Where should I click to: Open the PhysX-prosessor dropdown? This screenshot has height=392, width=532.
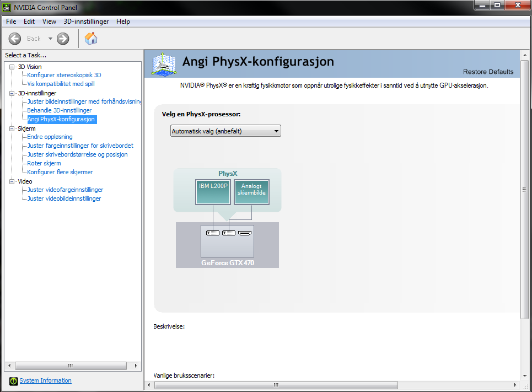(x=225, y=131)
